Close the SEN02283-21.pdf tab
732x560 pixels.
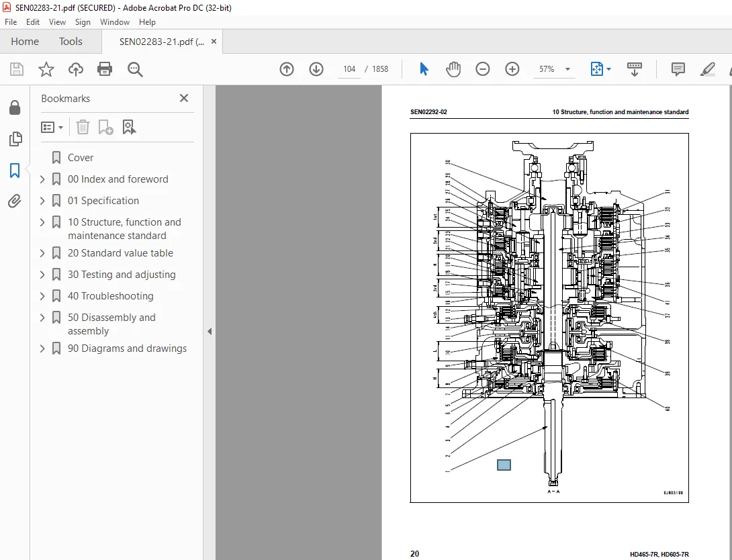(214, 41)
